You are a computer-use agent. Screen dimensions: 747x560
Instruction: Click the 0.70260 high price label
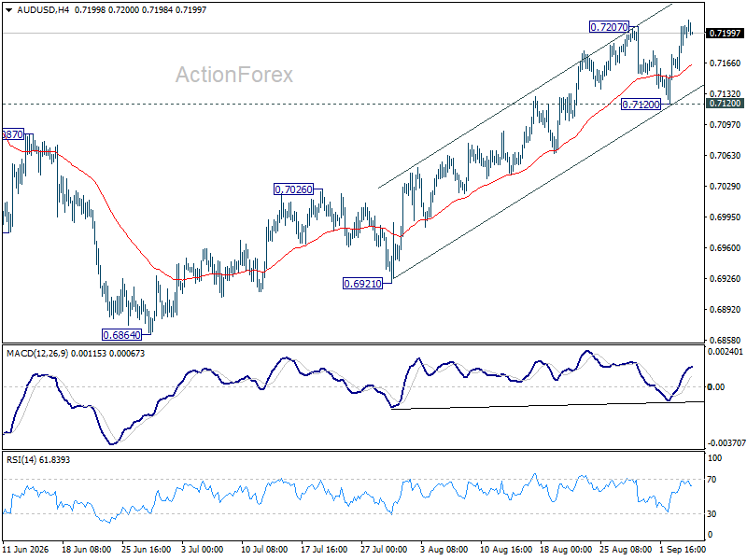pos(293,189)
